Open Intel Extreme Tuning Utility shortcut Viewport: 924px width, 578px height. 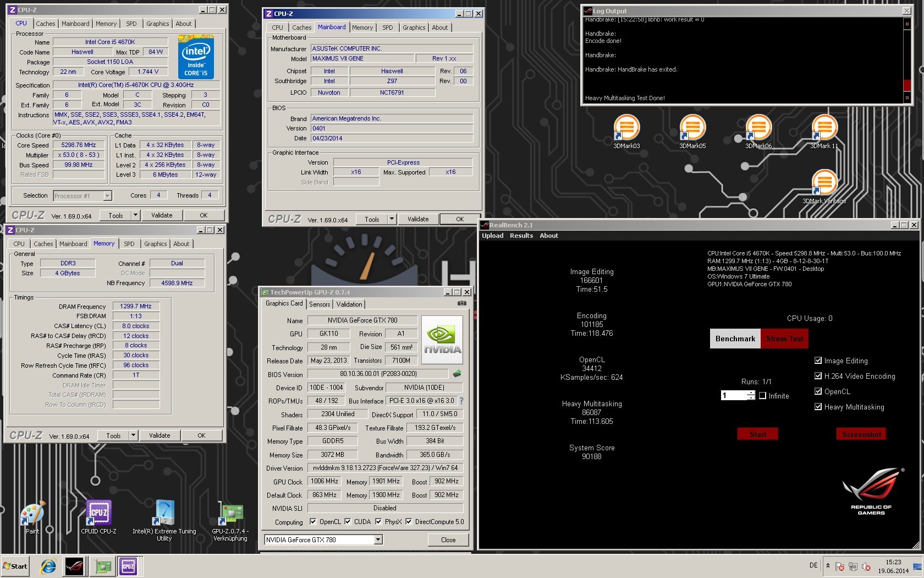tap(164, 520)
